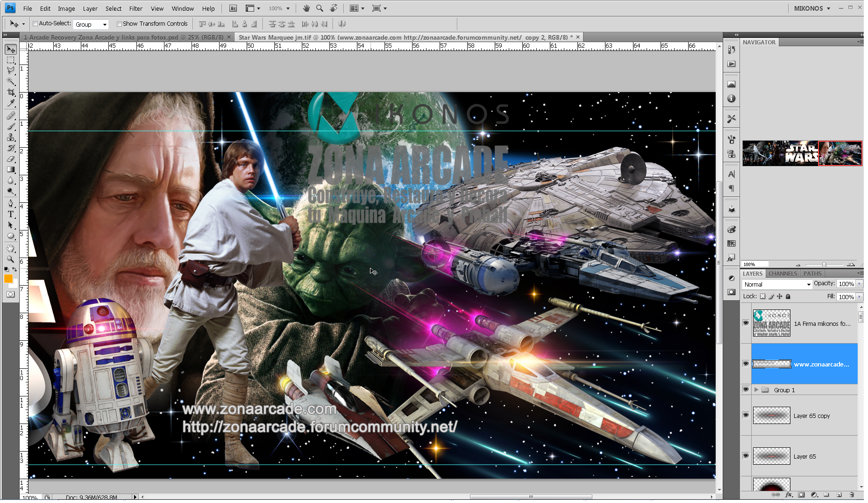Select the Zoom tool in toolbox
This screenshot has height=503, width=868.
coord(11,259)
